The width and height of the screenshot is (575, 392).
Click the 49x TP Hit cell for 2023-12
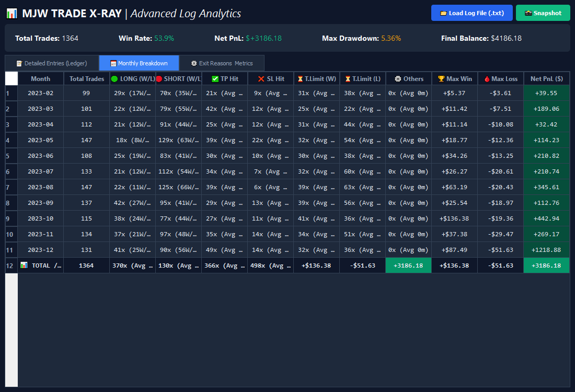[224, 250]
